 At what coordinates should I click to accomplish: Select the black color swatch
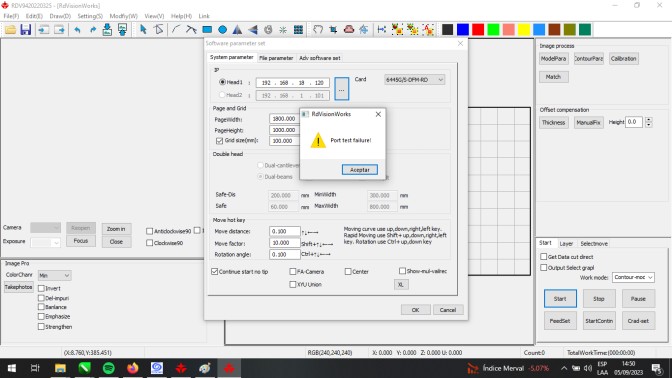tap(447, 30)
